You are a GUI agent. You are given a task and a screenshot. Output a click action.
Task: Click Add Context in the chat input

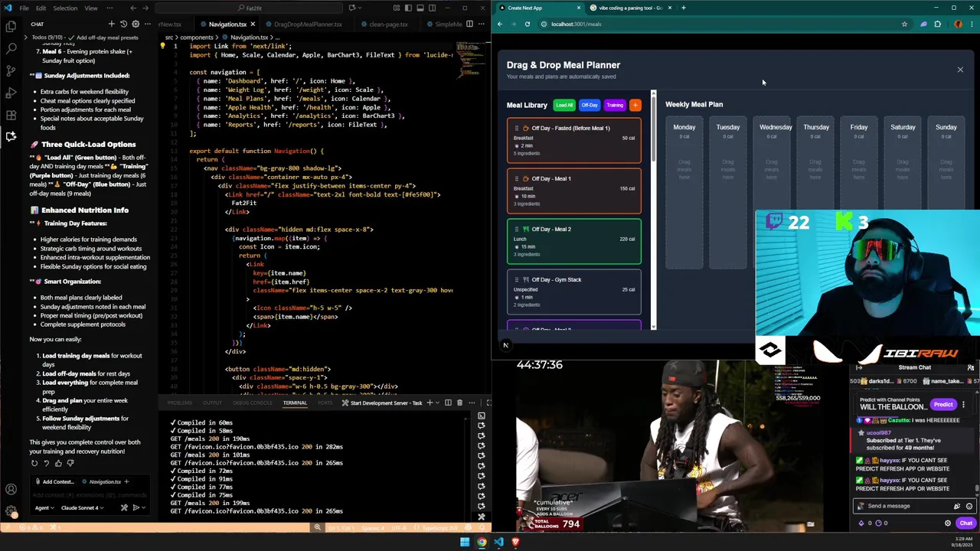pyautogui.click(x=54, y=481)
